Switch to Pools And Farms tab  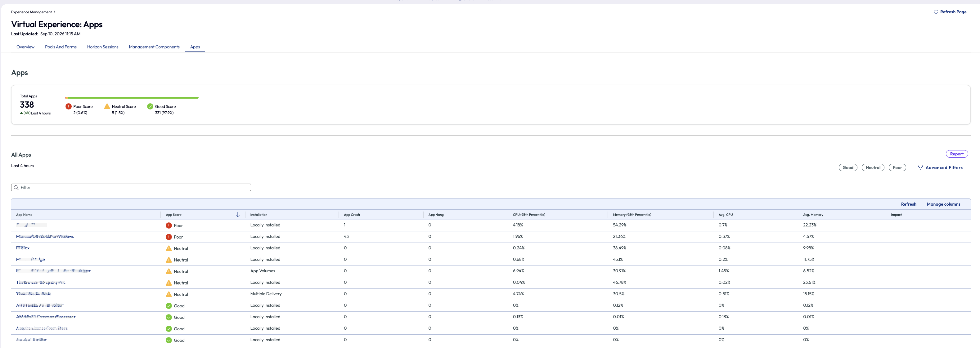(x=61, y=47)
